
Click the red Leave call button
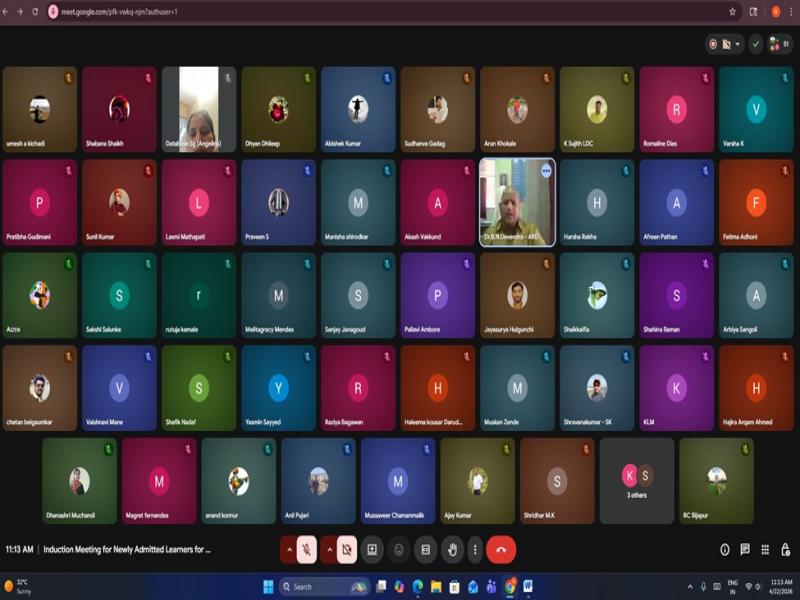[x=501, y=549]
